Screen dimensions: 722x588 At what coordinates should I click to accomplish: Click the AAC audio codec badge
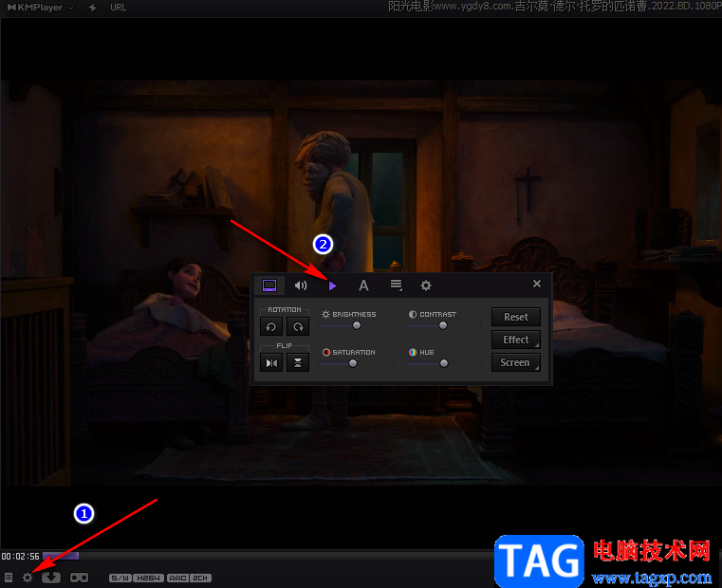178,578
